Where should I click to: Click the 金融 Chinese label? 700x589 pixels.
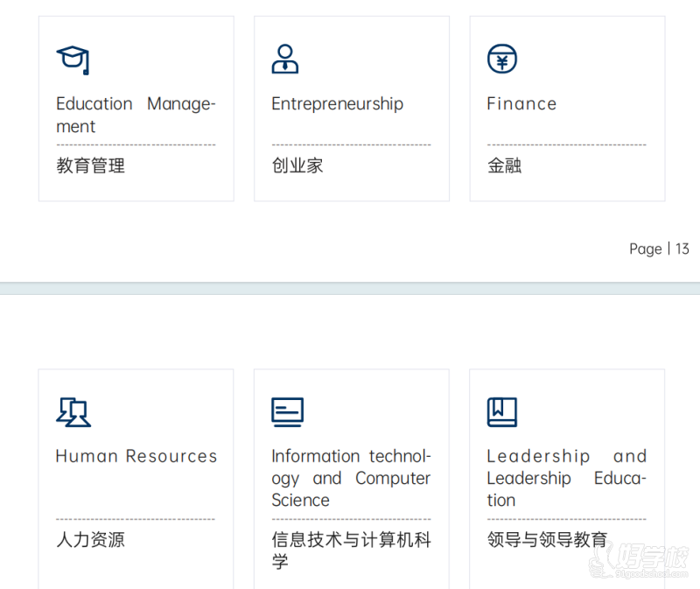(x=504, y=165)
